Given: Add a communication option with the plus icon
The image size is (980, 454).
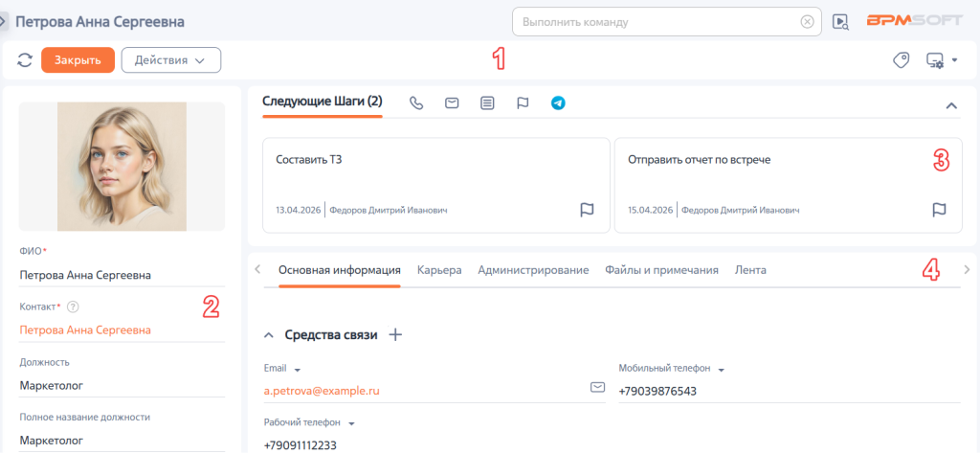Looking at the screenshot, I should 395,334.
